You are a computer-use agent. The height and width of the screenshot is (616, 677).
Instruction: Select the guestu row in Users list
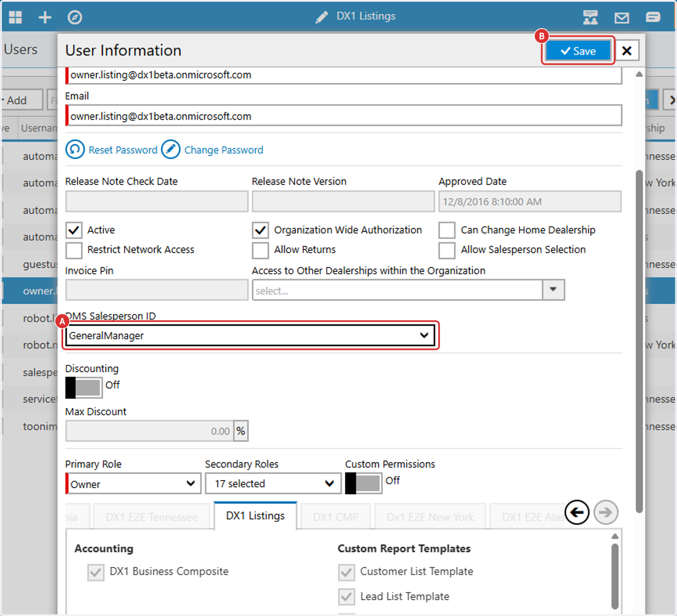29,264
